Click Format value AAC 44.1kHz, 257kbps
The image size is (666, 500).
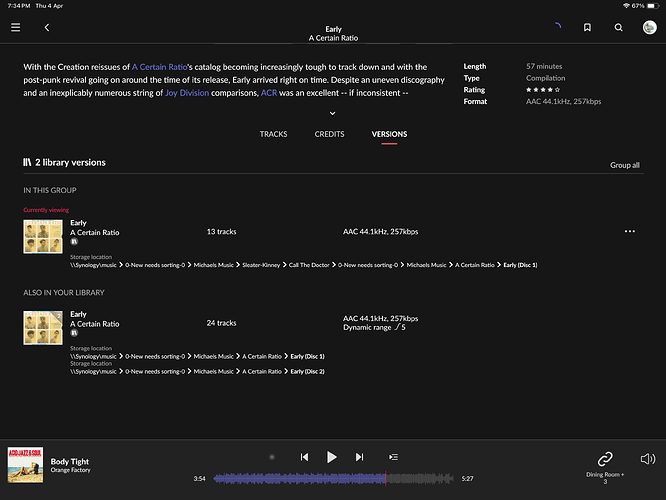tap(564, 102)
